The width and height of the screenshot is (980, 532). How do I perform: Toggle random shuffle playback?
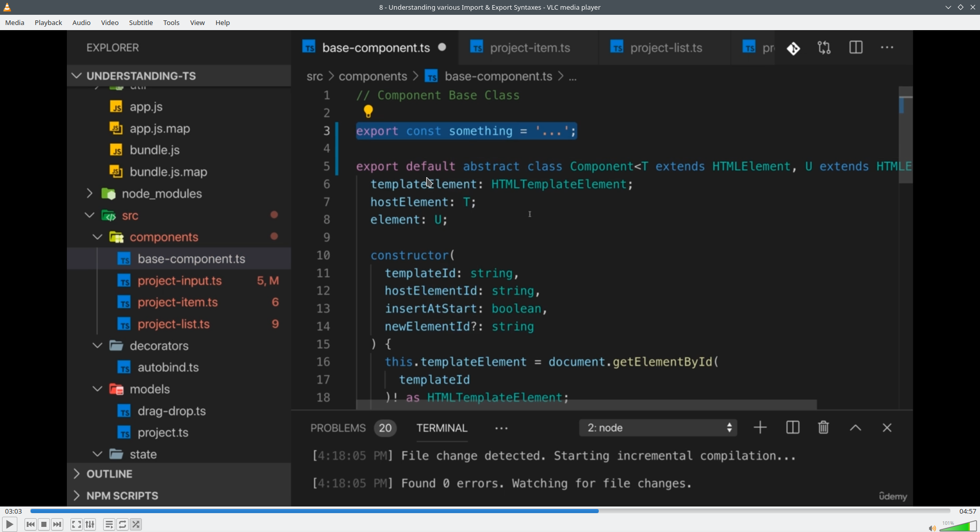[136, 524]
